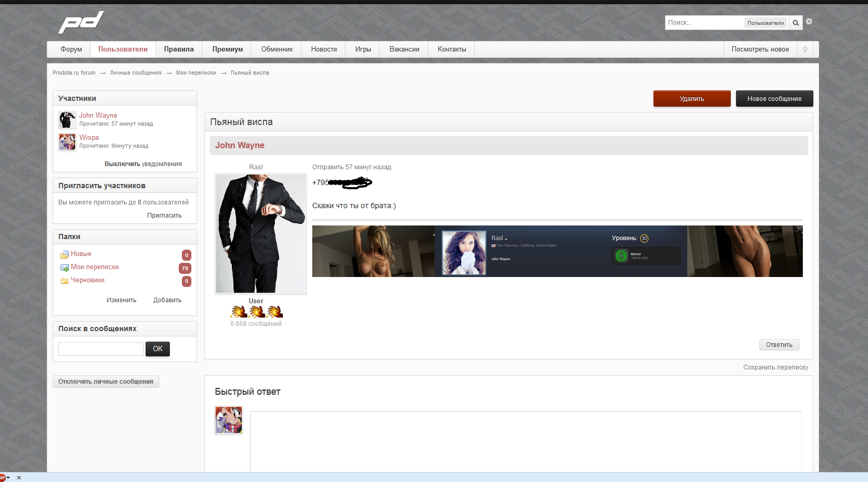The width and height of the screenshot is (868, 482).
Task: Click the '6 668 сообщений' post count
Action: click(256, 324)
